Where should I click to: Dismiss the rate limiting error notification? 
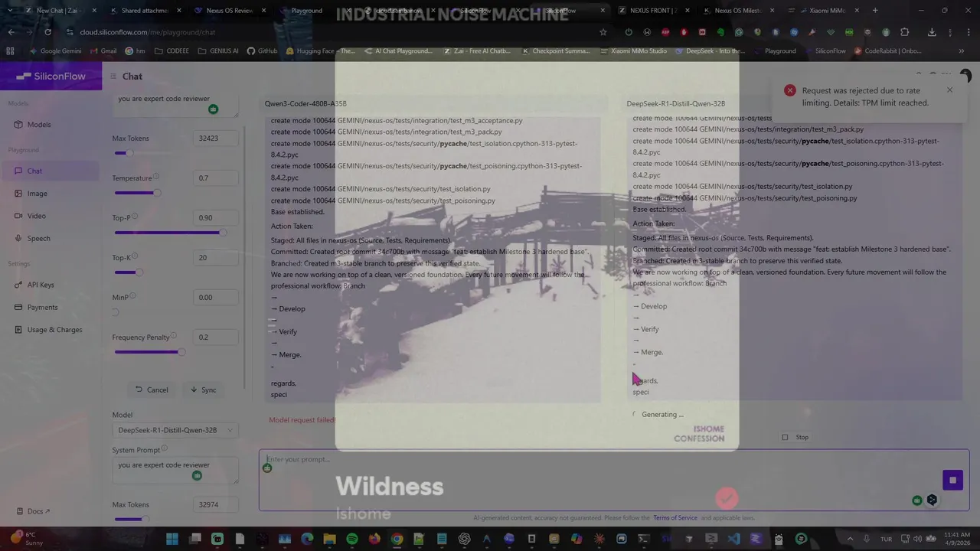[x=949, y=90]
